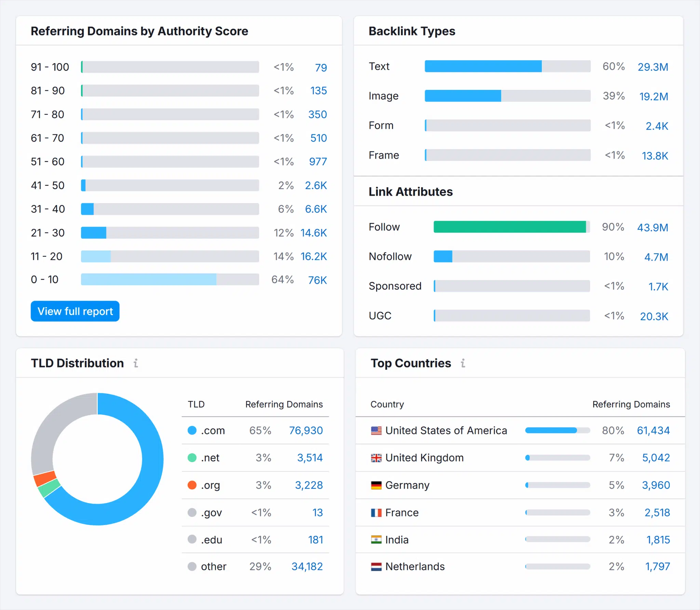Click the United States flag icon
Screen dimensions: 700x610
coord(376,430)
